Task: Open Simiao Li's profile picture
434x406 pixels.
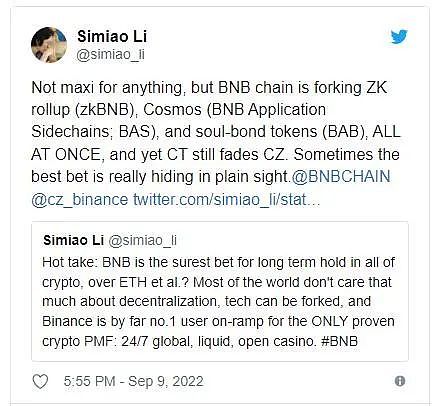Action: coord(49,45)
